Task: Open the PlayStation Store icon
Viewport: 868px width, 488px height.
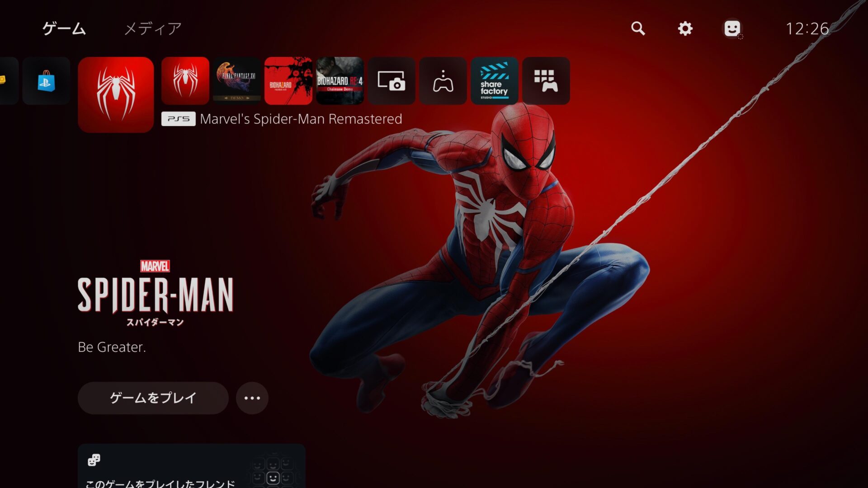Action: tap(46, 81)
